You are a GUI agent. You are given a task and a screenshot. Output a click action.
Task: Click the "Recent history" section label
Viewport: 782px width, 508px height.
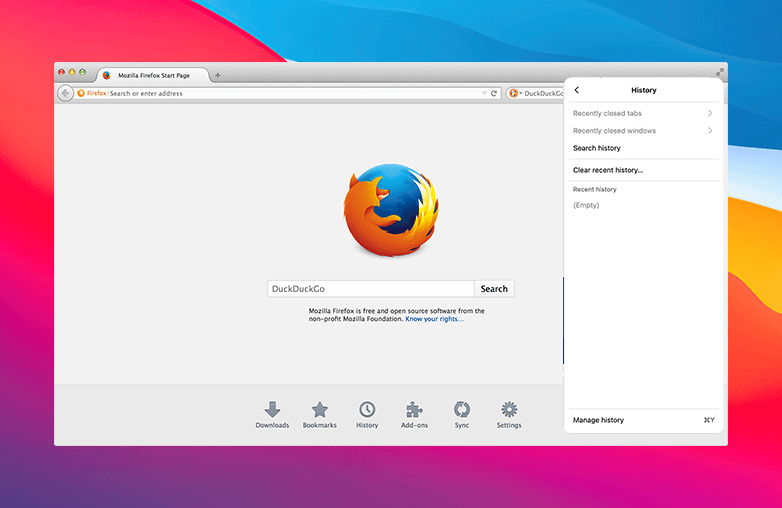tap(594, 189)
